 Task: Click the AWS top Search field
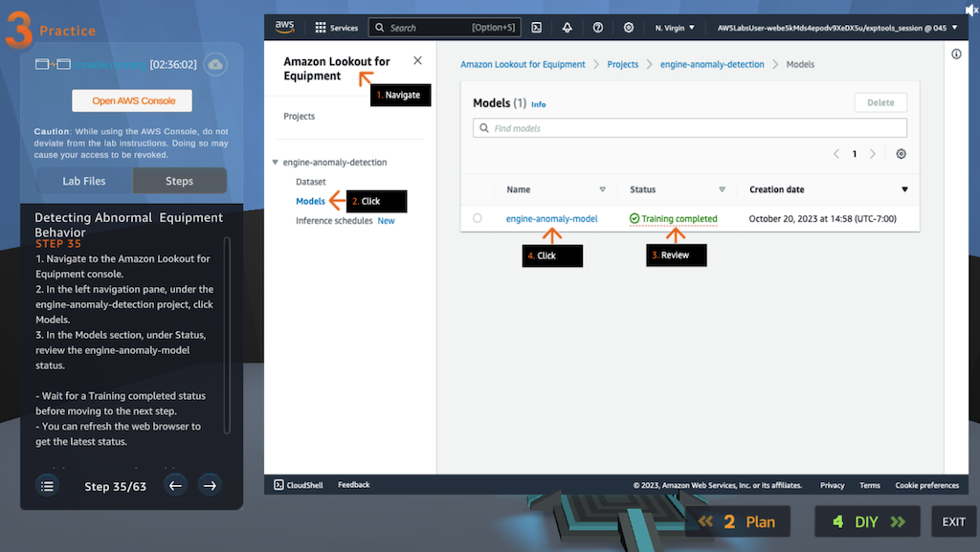tap(444, 28)
